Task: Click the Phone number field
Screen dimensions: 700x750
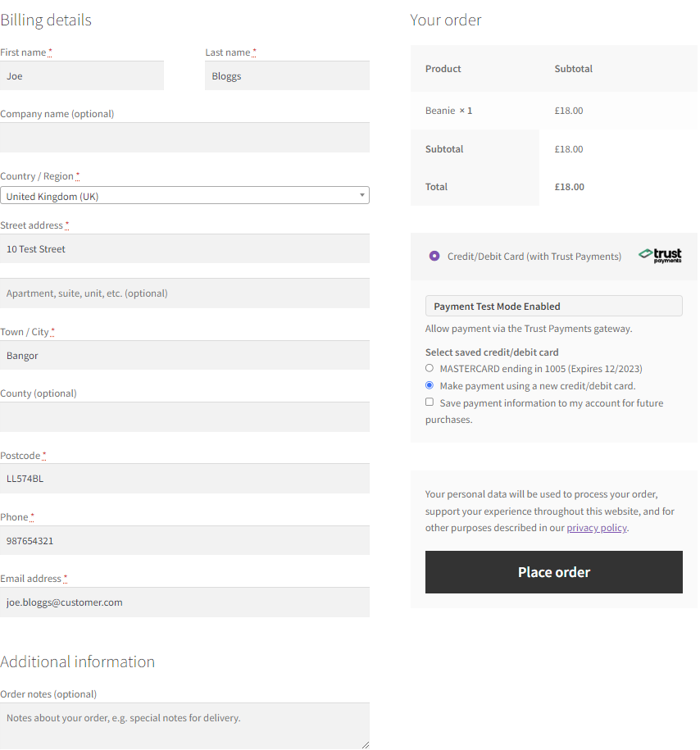Action: (184, 541)
